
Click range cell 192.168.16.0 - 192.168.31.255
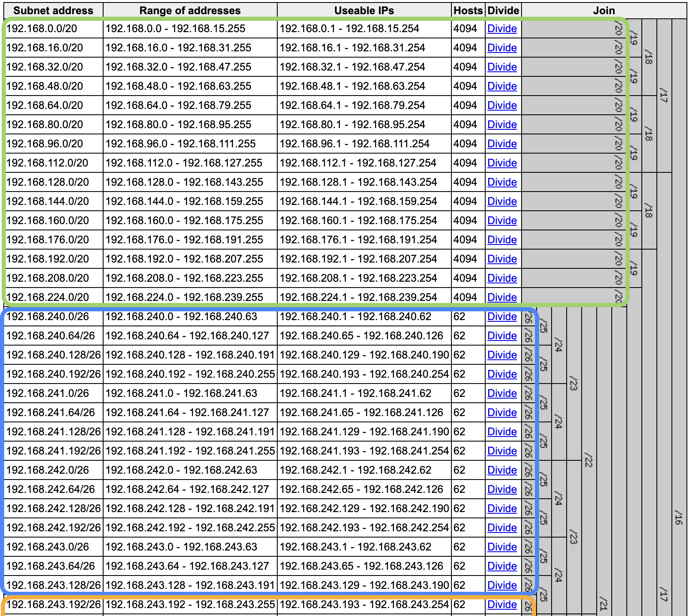point(190,48)
